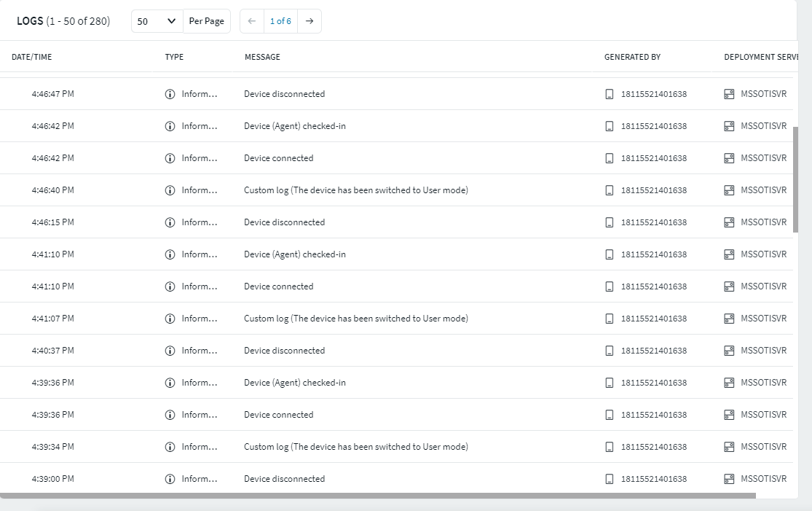This screenshot has width=812, height=511.
Task: Click device icon in the 4:46:42 PM check-in row
Action: coord(610,126)
